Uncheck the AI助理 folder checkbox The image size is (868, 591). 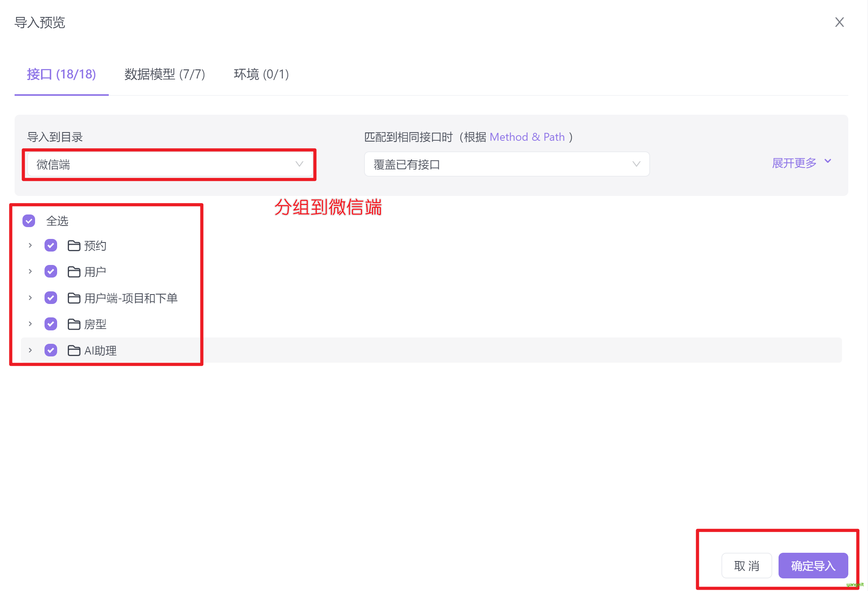coord(51,350)
